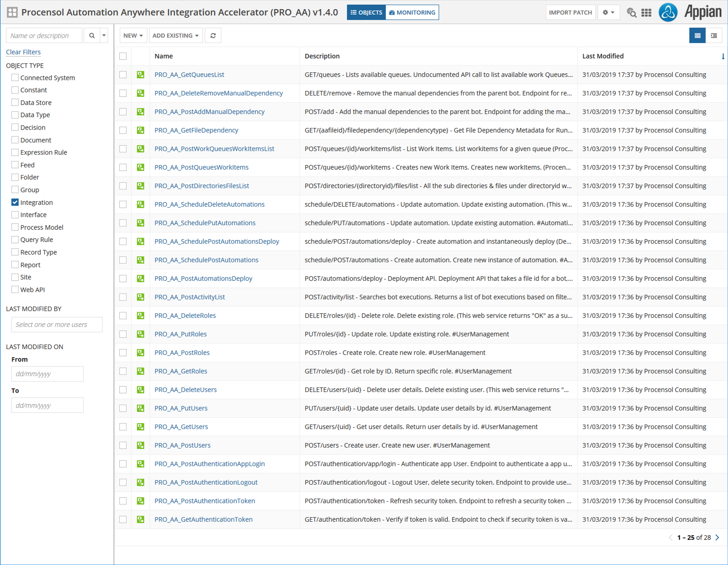Open PRO_AA_ScheduleDeleteAutomations integration
This screenshot has width=728, height=565.
tap(209, 204)
